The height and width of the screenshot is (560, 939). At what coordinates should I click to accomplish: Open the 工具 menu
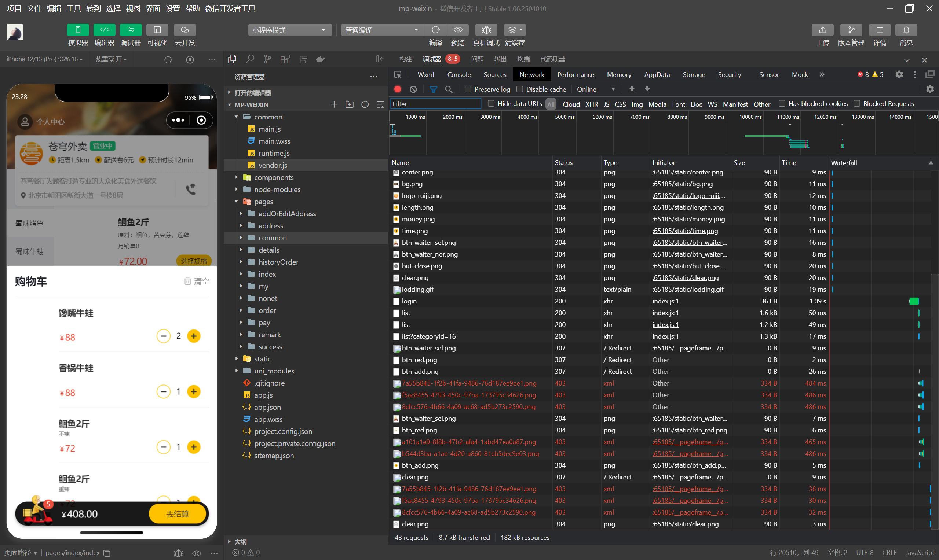coord(73,8)
